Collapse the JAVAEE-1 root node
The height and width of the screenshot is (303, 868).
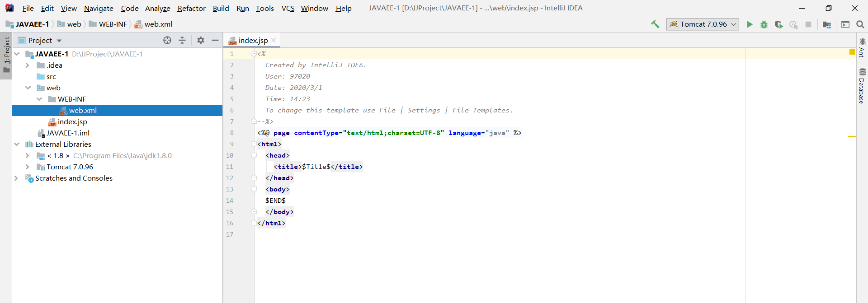[17, 54]
